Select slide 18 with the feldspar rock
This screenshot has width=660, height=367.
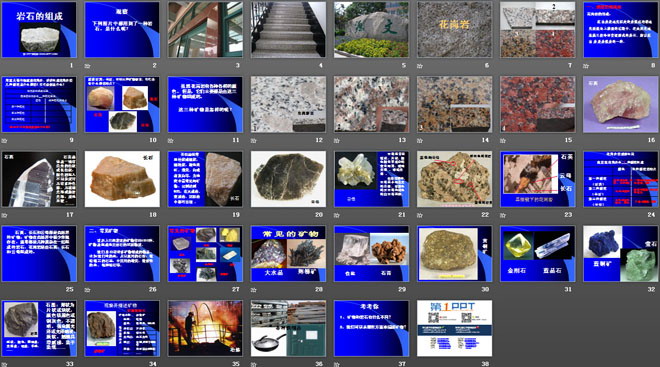click(122, 179)
